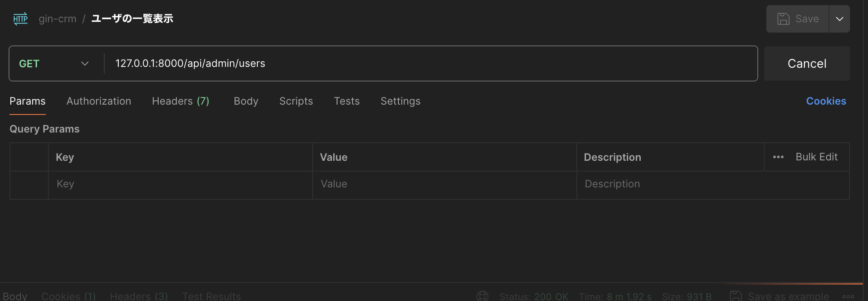Click the Save as example icon

coord(736,296)
